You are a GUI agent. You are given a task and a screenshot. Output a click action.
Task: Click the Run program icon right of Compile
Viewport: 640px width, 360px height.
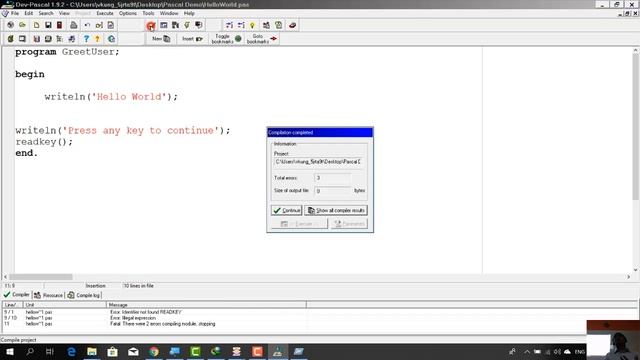(x=164, y=25)
